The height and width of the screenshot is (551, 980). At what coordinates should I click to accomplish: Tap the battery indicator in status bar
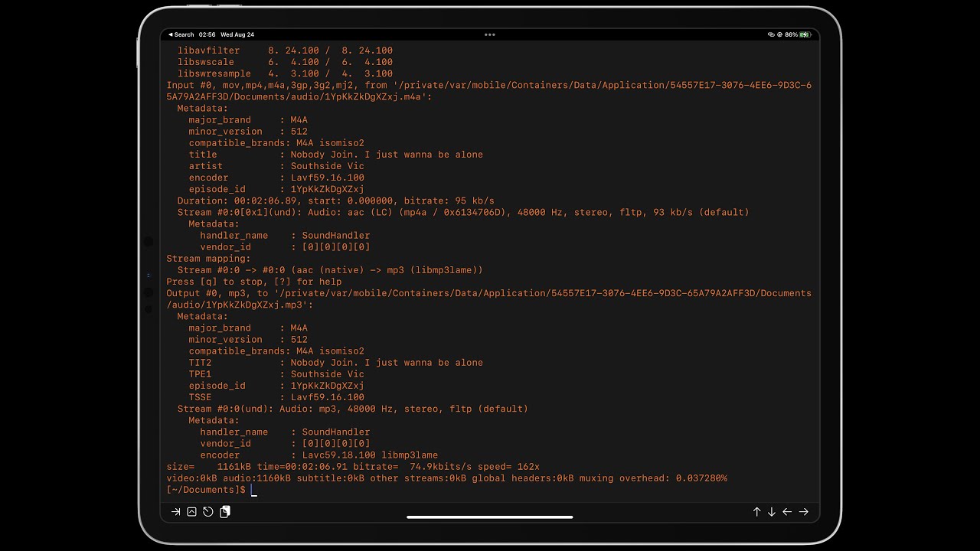797,34
